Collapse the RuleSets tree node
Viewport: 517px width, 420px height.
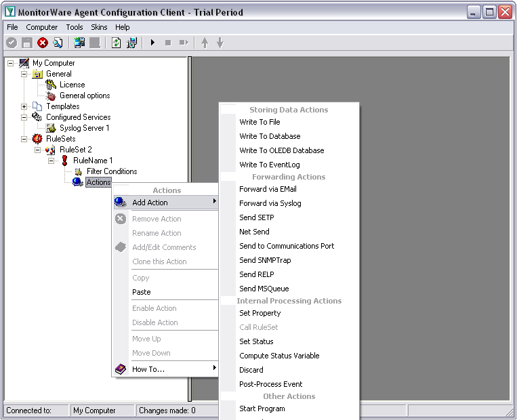coord(24,139)
